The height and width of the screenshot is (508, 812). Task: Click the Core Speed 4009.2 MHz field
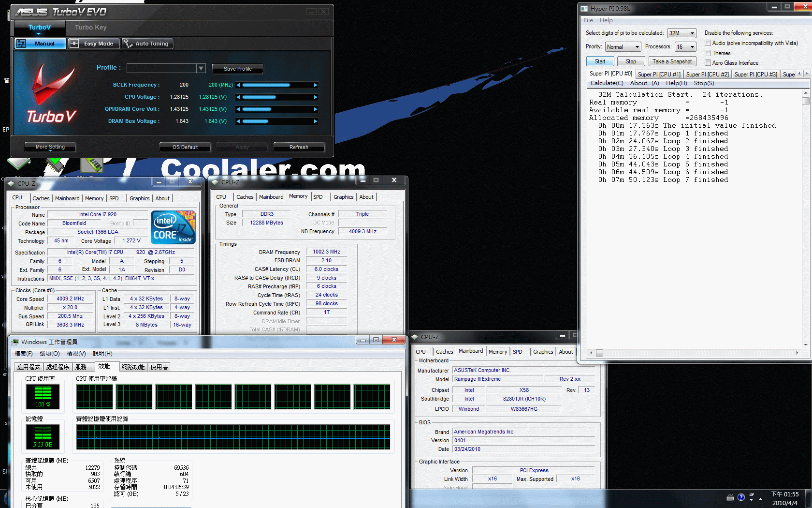71,299
